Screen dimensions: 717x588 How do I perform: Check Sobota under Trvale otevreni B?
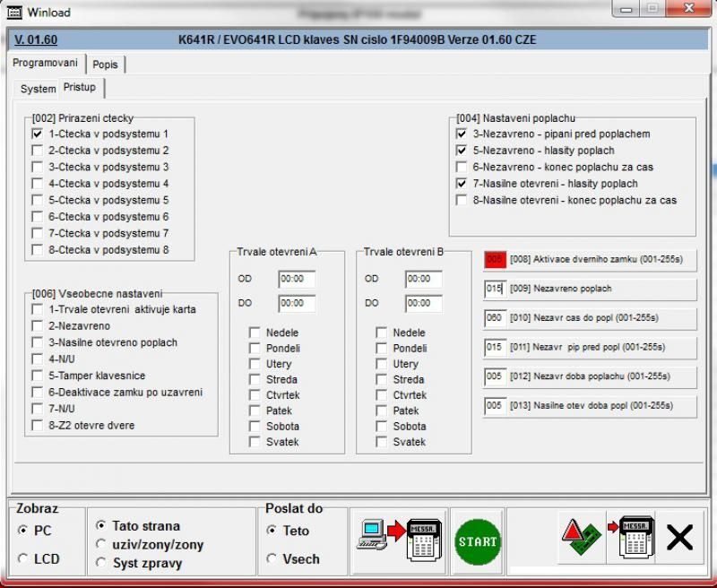click(382, 427)
